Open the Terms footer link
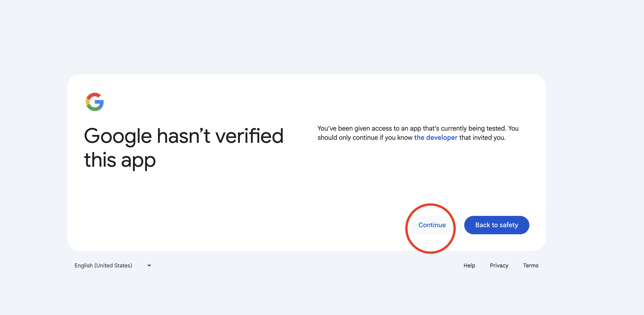The width and height of the screenshot is (644, 315). click(531, 266)
